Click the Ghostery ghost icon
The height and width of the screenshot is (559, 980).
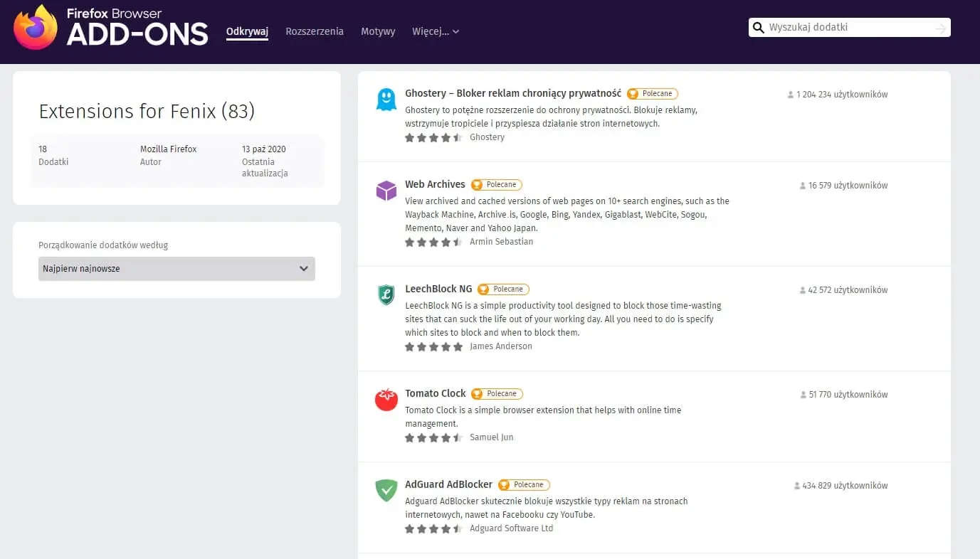(386, 100)
